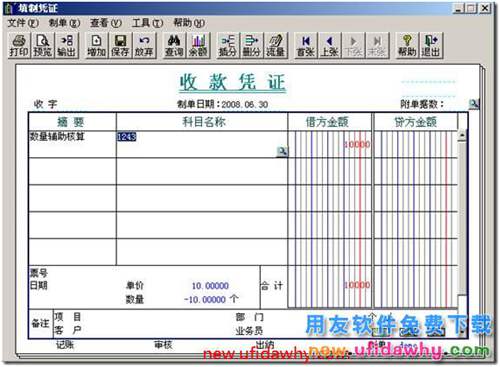This screenshot has height=367, width=500.
Task: Click the 合计 debit total 10000
Action: (357, 285)
